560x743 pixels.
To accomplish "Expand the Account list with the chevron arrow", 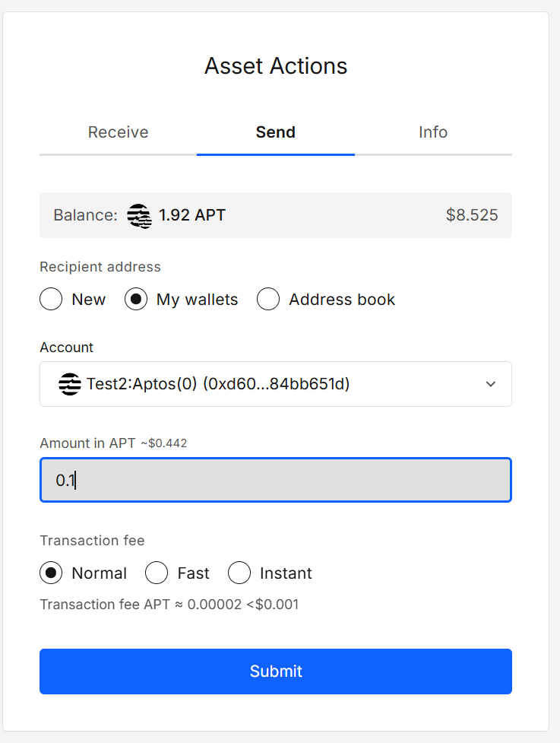I will [491, 384].
